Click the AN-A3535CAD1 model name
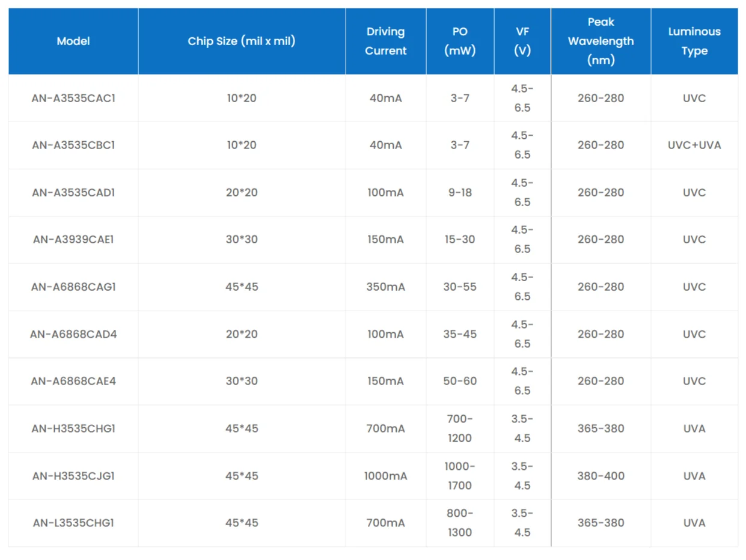Image resolution: width=746 pixels, height=560 pixels. 73,193
